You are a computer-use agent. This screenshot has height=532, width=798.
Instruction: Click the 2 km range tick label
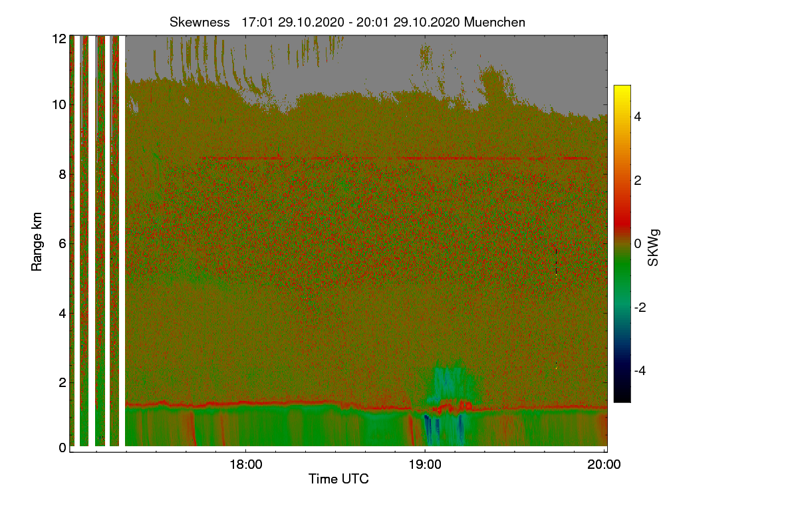point(63,382)
